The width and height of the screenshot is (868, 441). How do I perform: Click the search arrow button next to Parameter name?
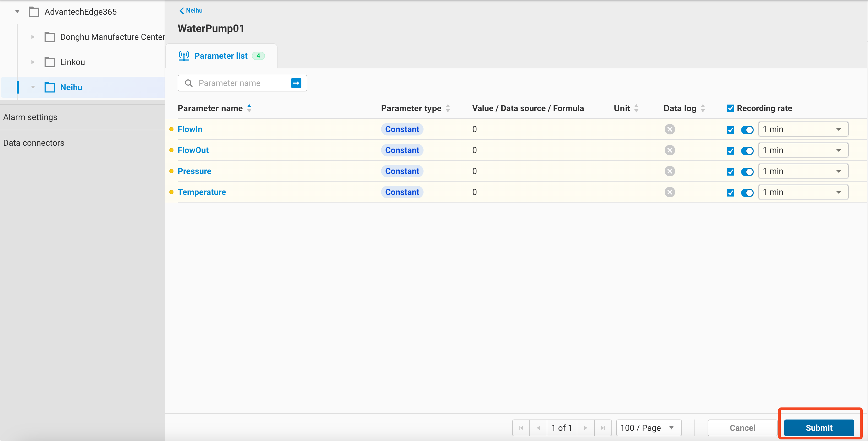point(296,83)
